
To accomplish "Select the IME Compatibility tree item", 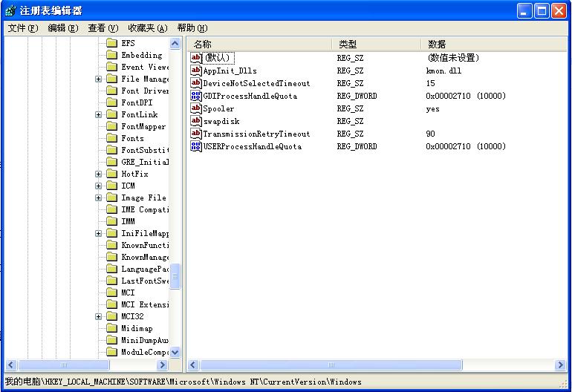I will [x=145, y=209].
